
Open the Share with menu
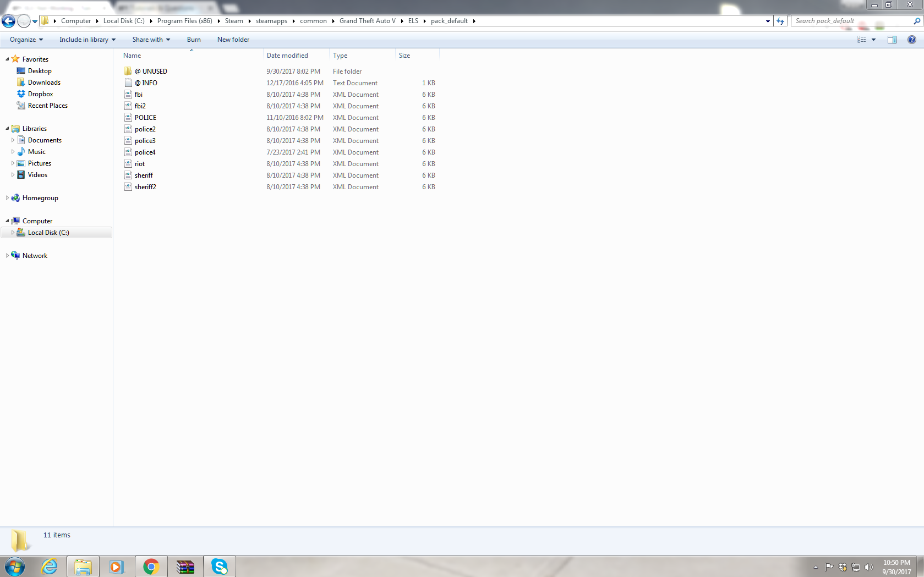point(151,40)
